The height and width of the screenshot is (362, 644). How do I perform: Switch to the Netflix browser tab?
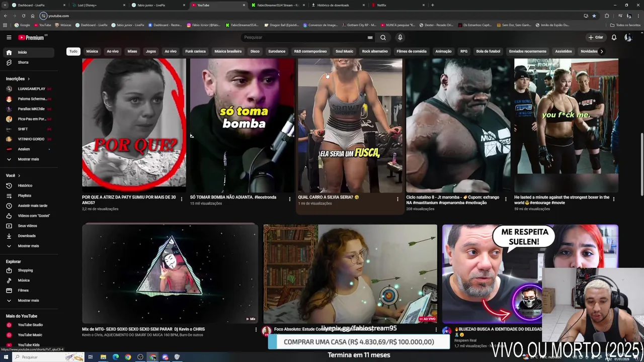[x=396, y=5]
